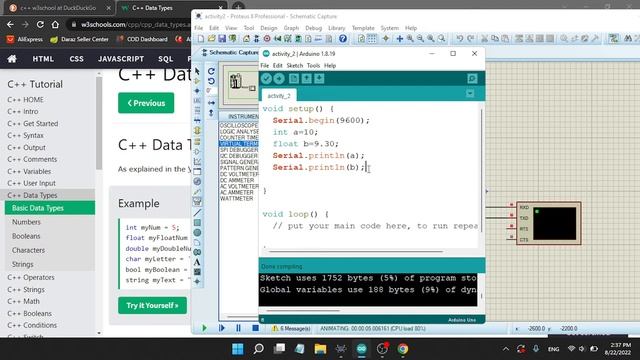Click the Pan center-at-cursor icon in Proteus

pyautogui.click(x=400, y=38)
